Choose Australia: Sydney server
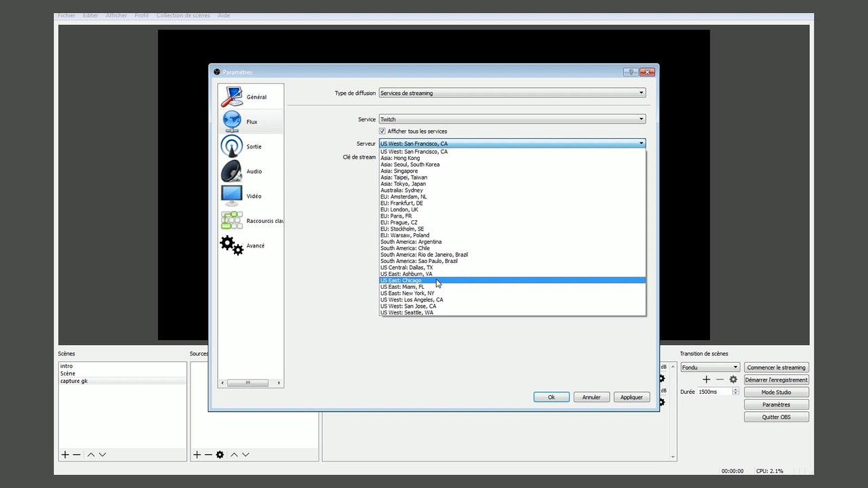This screenshot has width=868, height=488. click(512, 190)
